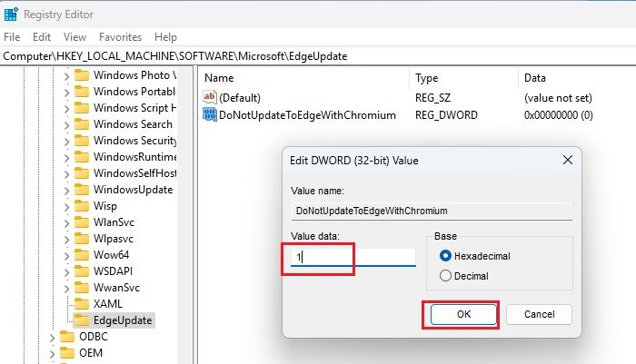Click the REG_DWORD type cell
The width and height of the screenshot is (636, 364).
tap(446, 115)
